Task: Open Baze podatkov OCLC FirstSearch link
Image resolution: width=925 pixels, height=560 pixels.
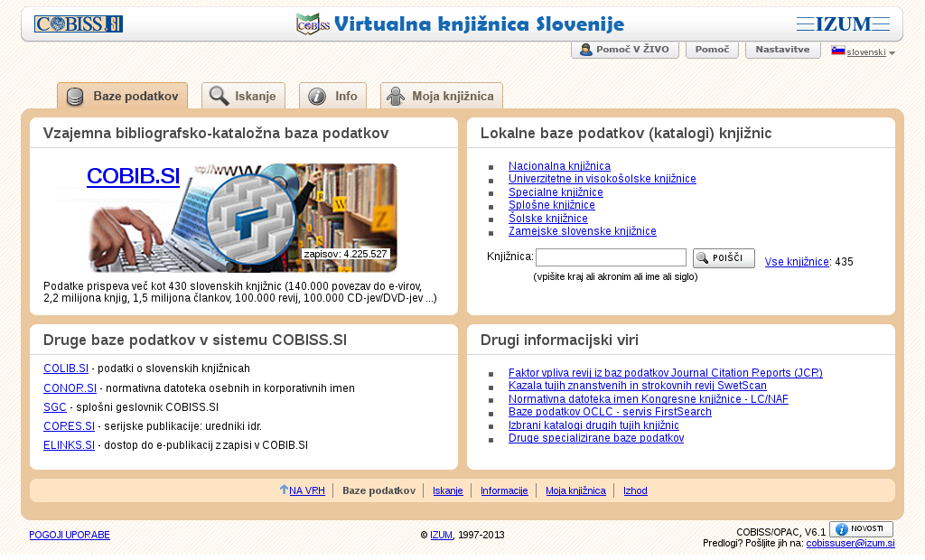Action: click(610, 412)
